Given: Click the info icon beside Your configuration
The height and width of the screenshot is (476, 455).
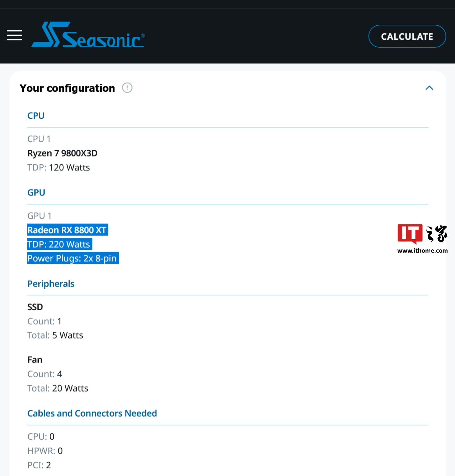Looking at the screenshot, I should 127,88.
